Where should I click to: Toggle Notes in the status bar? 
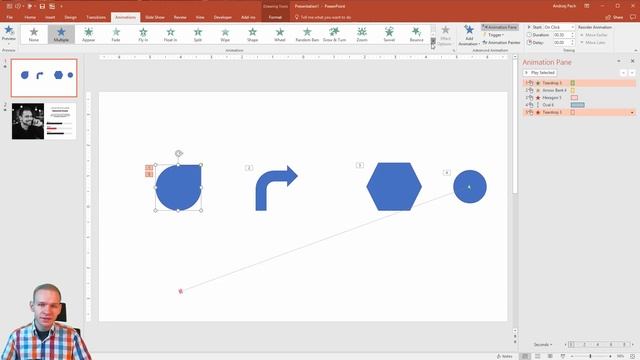[x=505, y=356]
